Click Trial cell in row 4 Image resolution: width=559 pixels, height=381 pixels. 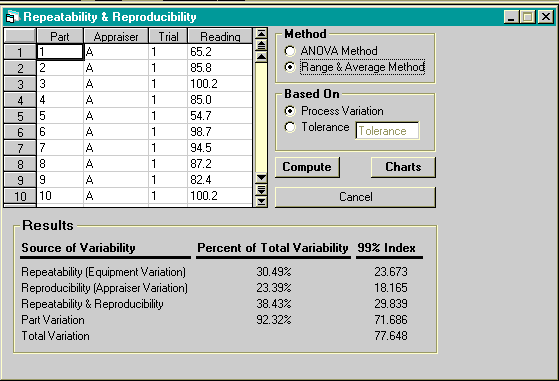168,100
